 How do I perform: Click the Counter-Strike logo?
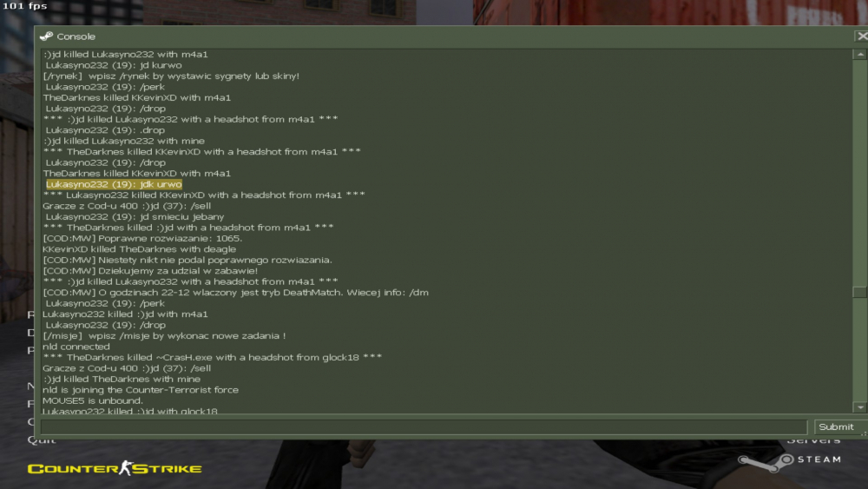pos(115,468)
